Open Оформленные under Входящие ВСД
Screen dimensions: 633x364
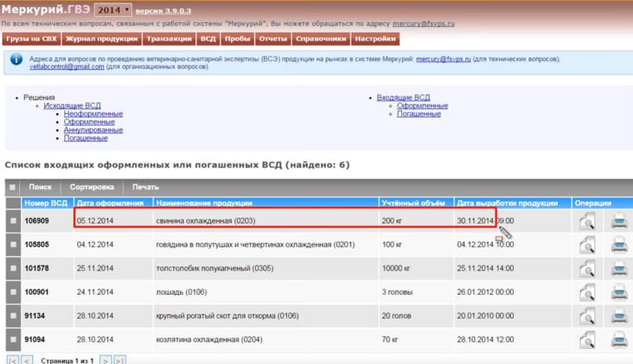coord(422,106)
